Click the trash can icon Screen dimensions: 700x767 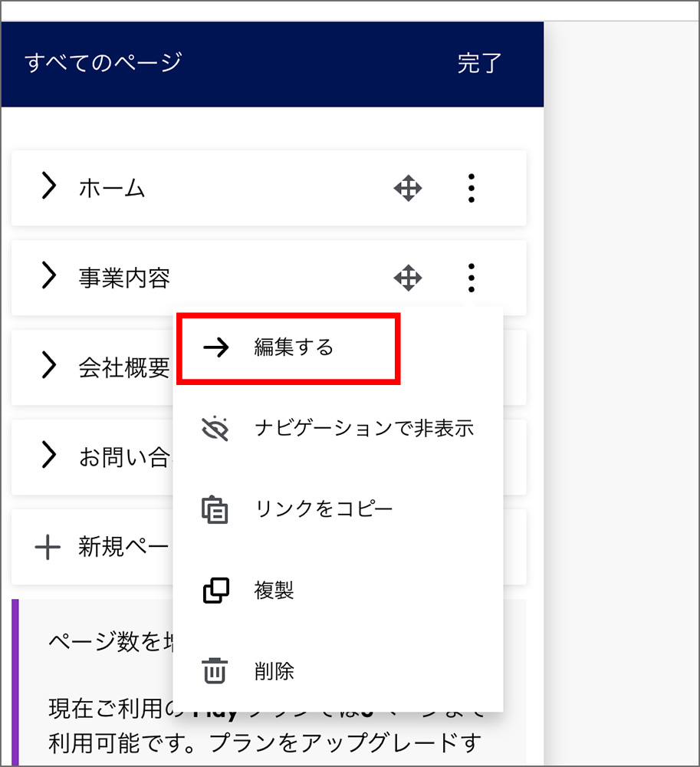click(215, 670)
